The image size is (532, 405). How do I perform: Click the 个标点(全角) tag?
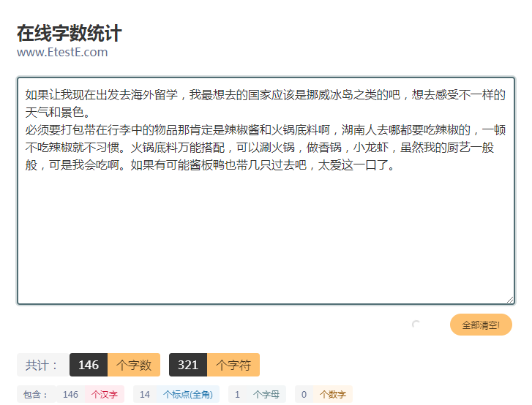187,394
